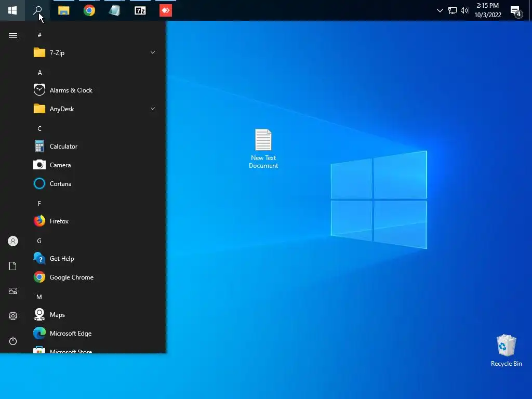Click the Windows Start button
Screen dimensions: 532x399
click(x=12, y=10)
